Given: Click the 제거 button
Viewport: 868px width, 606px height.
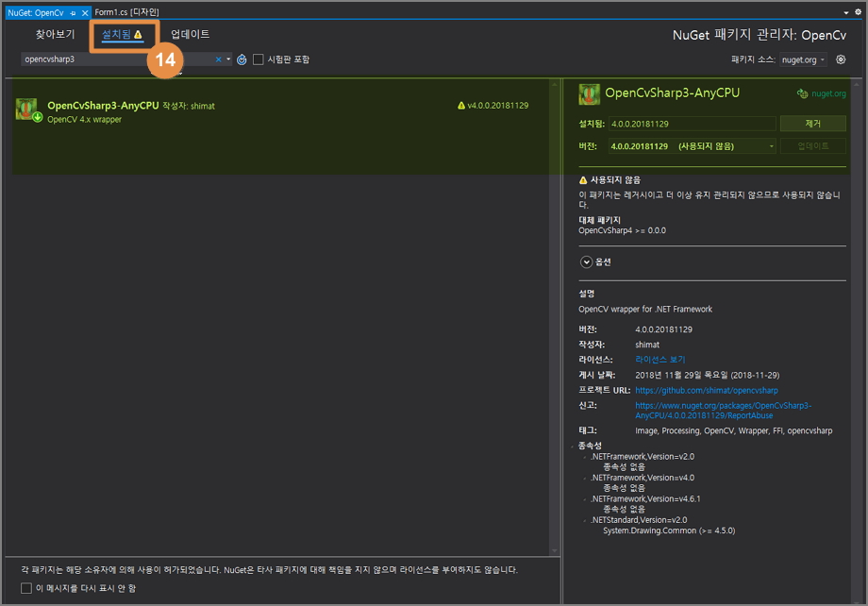Looking at the screenshot, I should point(812,124).
